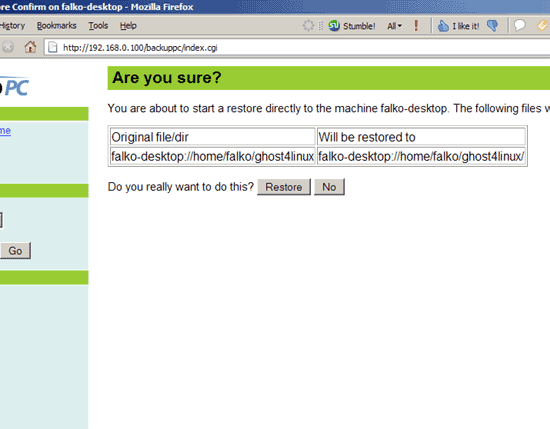The height and width of the screenshot is (429, 550).
Task: Click the orange tag icon in toolbar
Action: point(542,25)
